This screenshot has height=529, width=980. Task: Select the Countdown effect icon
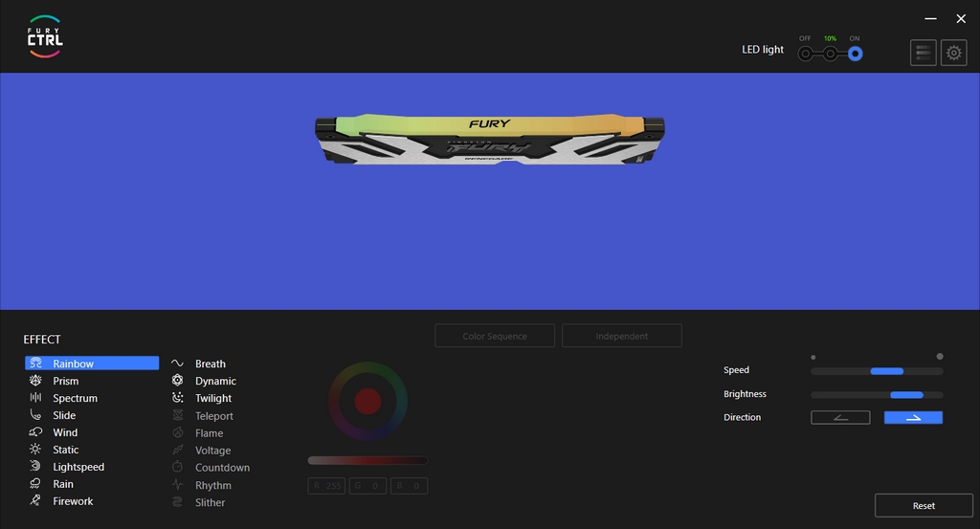[x=177, y=467]
